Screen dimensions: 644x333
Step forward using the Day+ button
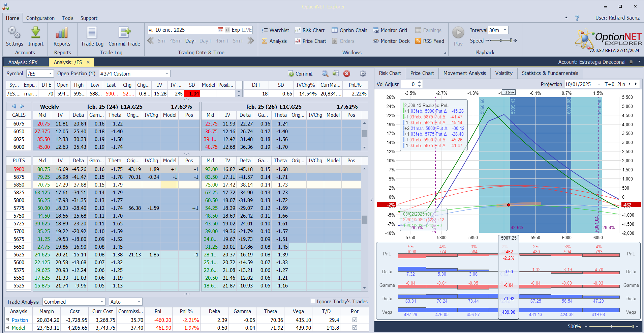(206, 41)
